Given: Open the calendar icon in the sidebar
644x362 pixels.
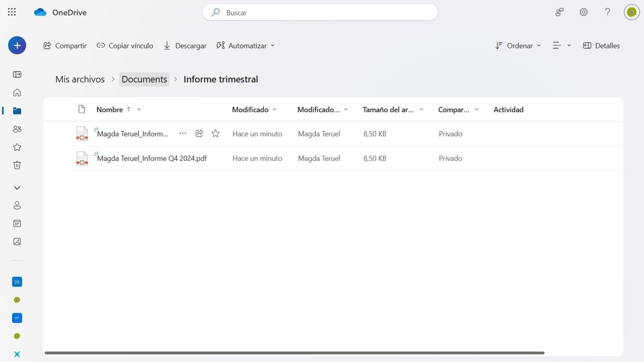Looking at the screenshot, I should (17, 224).
